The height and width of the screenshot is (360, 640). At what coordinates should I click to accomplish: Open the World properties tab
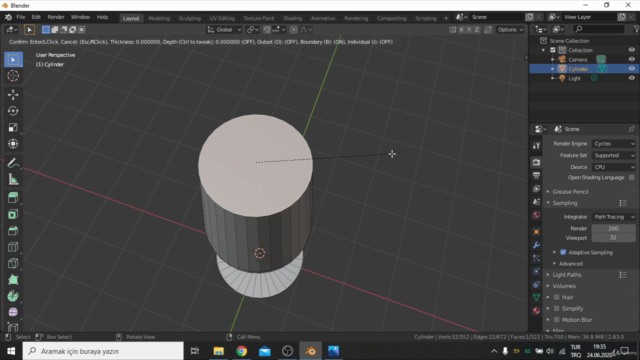coord(536,215)
